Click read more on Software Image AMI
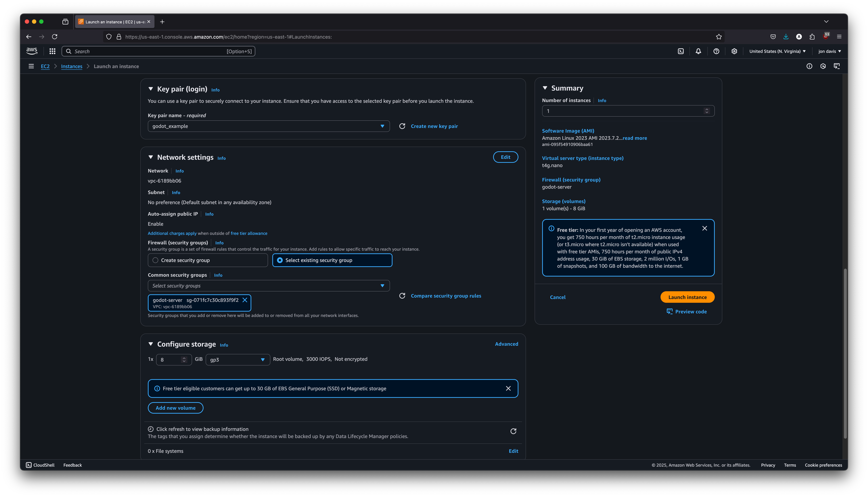This screenshot has width=868, height=497. coord(635,138)
